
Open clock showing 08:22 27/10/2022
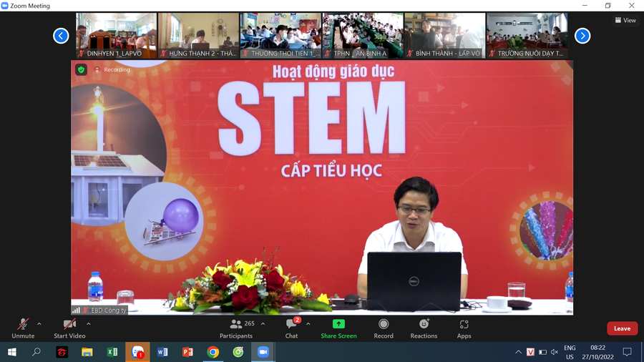(597, 352)
